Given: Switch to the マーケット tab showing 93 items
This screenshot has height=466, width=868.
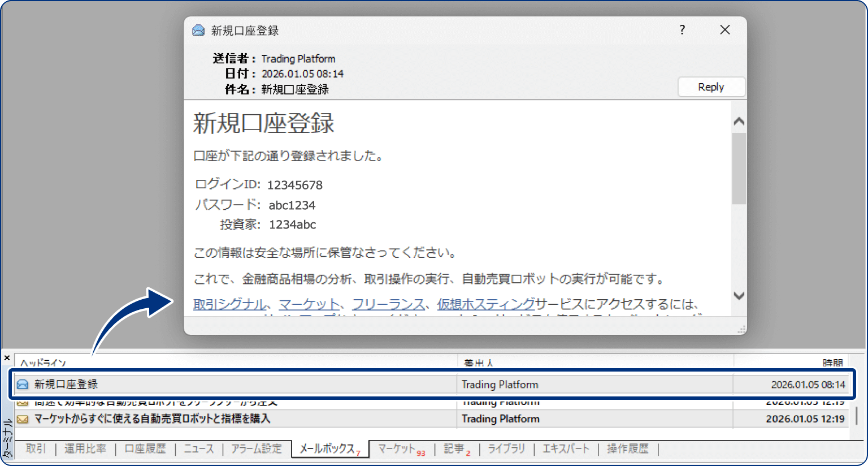Looking at the screenshot, I should (x=398, y=448).
